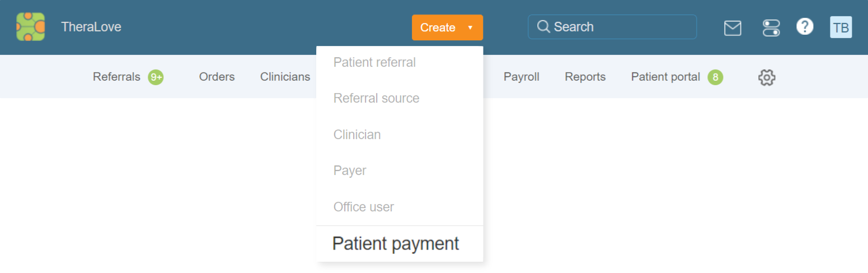This screenshot has height=273, width=868.
Task: Open the settings gear icon
Action: pos(766,77)
